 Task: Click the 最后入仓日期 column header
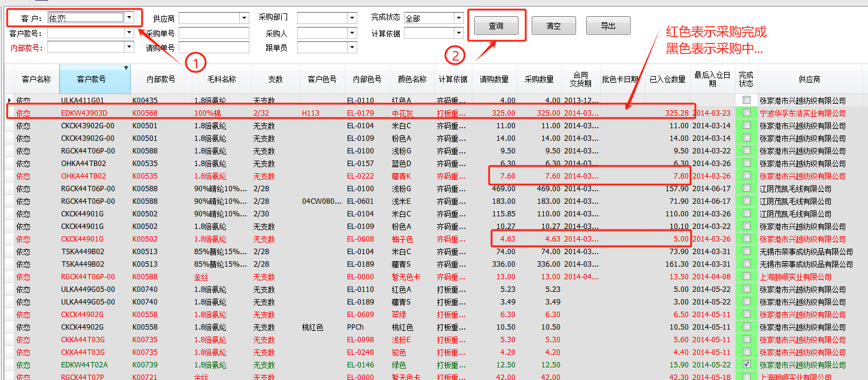pyautogui.click(x=712, y=79)
